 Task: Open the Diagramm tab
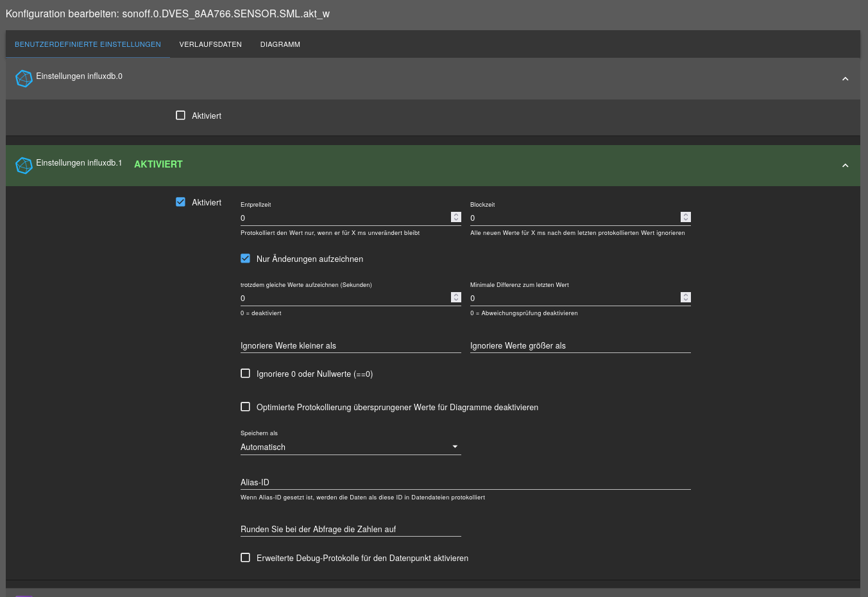click(280, 44)
